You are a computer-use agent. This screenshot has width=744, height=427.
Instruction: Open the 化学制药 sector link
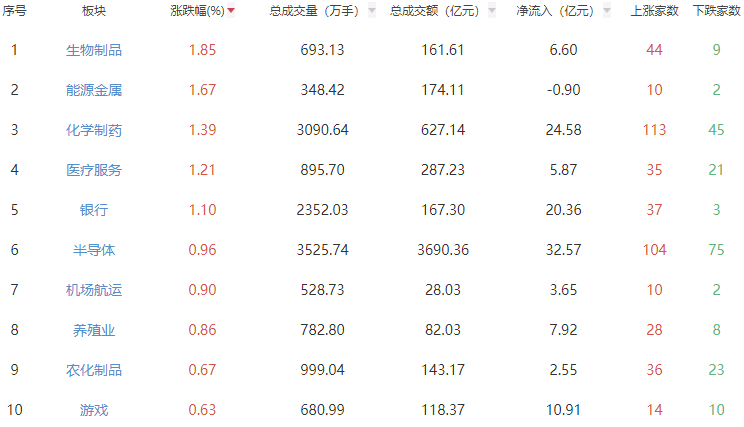coord(94,130)
